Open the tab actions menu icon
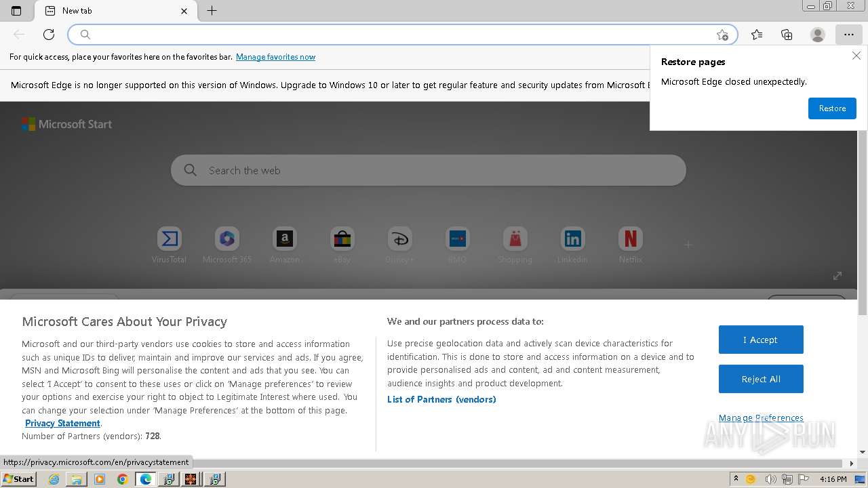The height and width of the screenshot is (488, 868). [16, 11]
